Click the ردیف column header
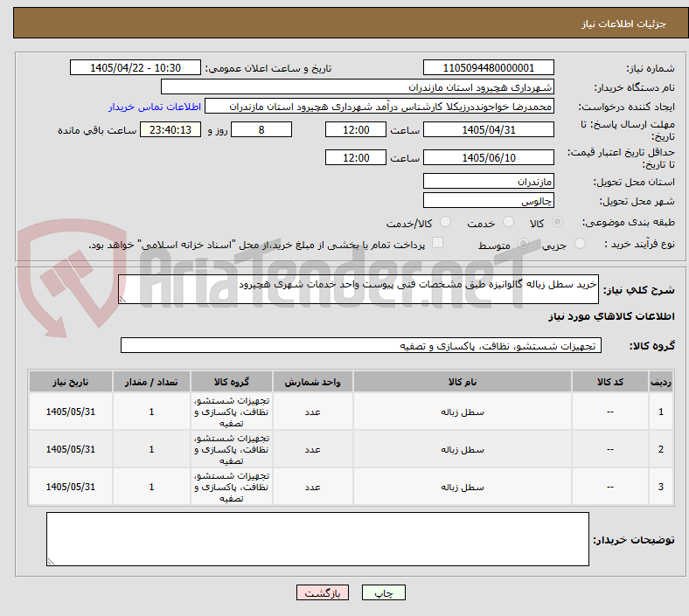Image resolution: width=689 pixels, height=616 pixels. click(x=660, y=382)
